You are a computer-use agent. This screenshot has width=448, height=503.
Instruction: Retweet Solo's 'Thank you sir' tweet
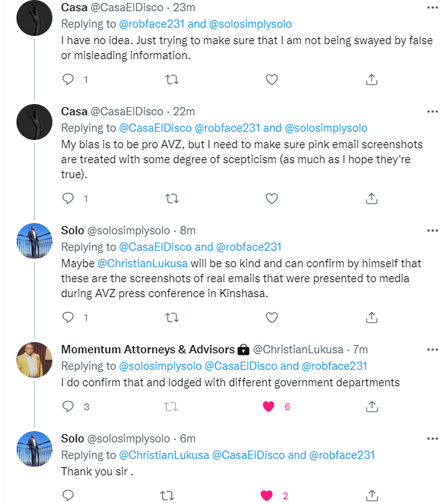167,496
